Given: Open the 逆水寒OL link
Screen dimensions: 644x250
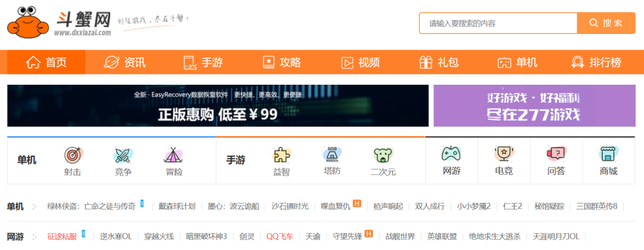Looking at the screenshot, I should point(116,237).
